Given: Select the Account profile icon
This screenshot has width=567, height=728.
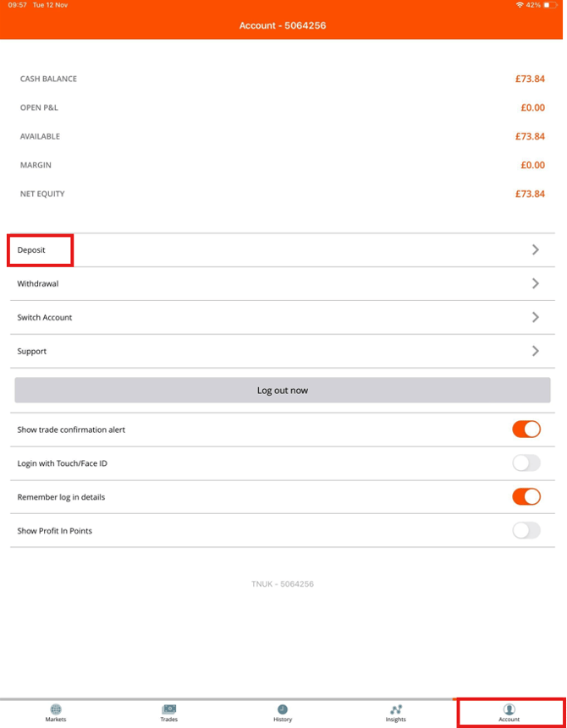Looking at the screenshot, I should pyautogui.click(x=509, y=709).
